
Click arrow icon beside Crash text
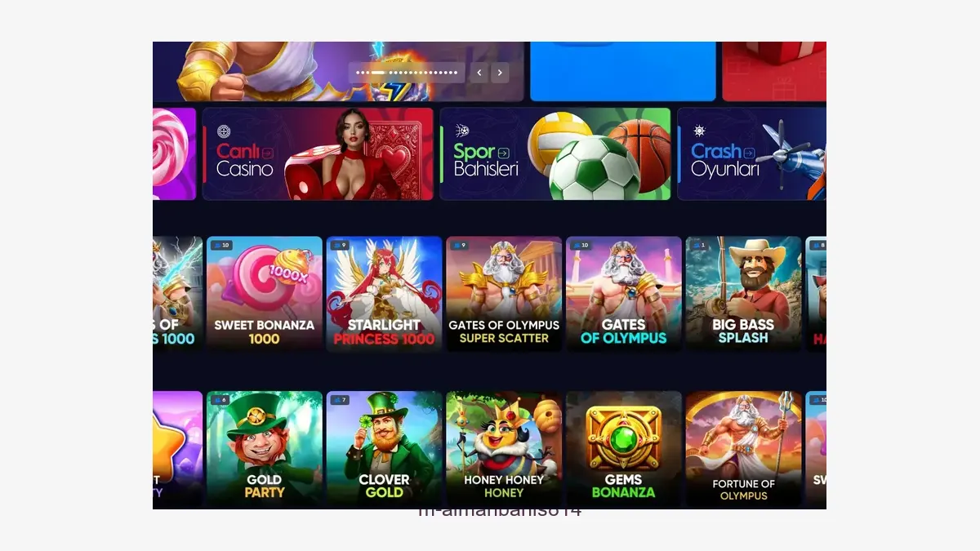tap(748, 151)
